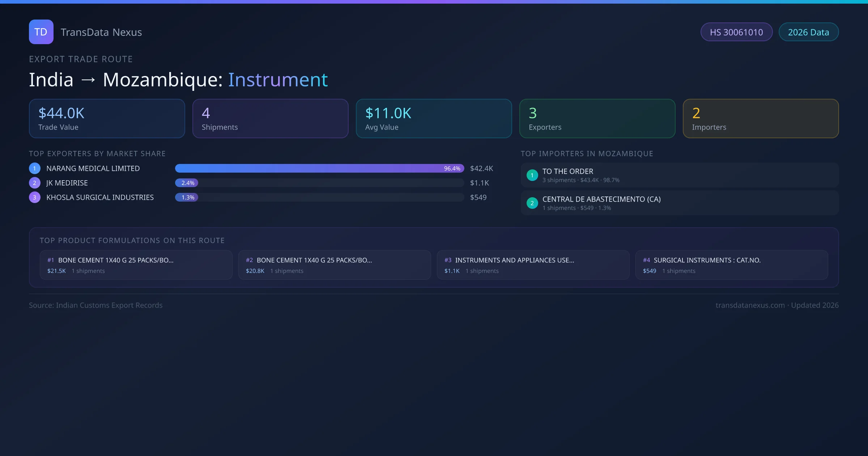This screenshot has height=456, width=868.
Task: Click the TransData Nexus brand name
Action: pyautogui.click(x=101, y=32)
